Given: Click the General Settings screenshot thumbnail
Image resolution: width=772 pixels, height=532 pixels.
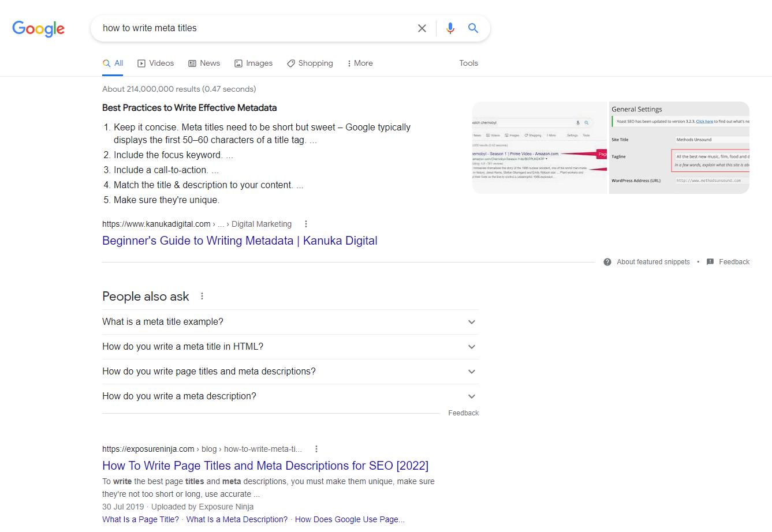Looking at the screenshot, I should pos(678,147).
